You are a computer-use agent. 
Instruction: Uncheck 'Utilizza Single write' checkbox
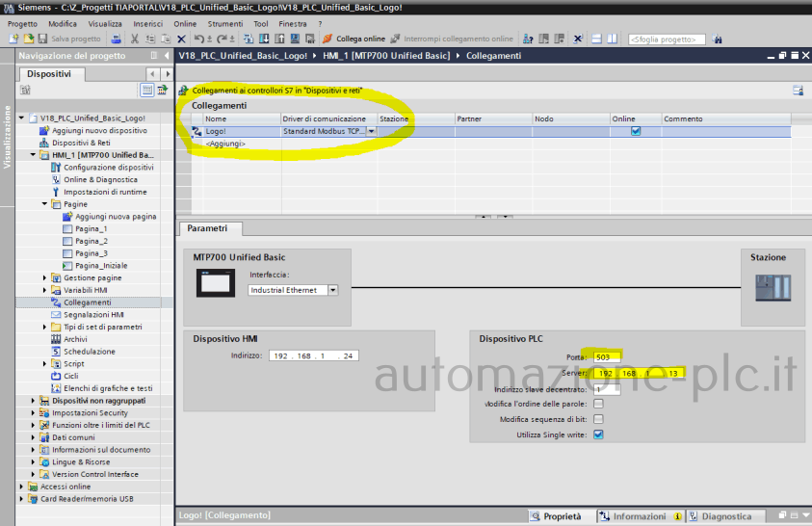click(x=598, y=434)
